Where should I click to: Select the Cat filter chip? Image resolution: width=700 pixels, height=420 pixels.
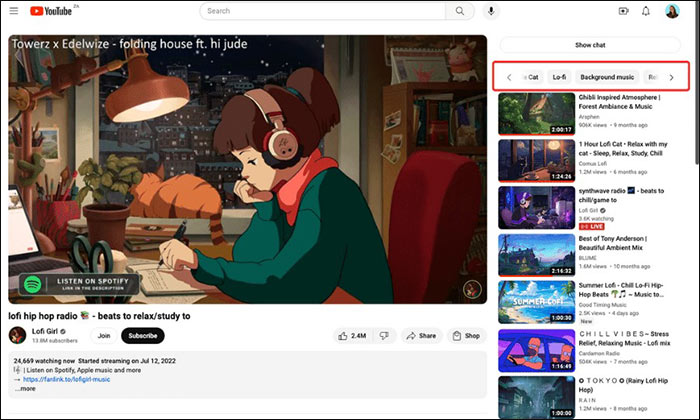[531, 77]
